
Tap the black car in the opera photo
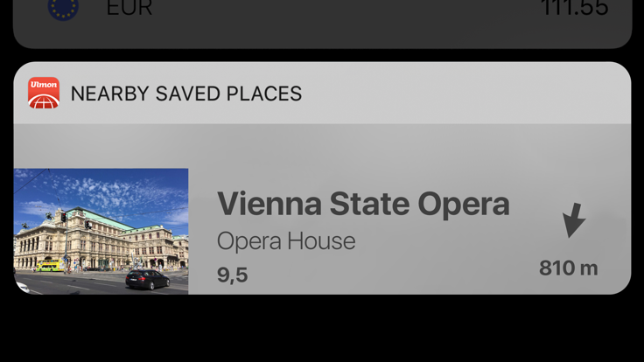[x=148, y=279]
